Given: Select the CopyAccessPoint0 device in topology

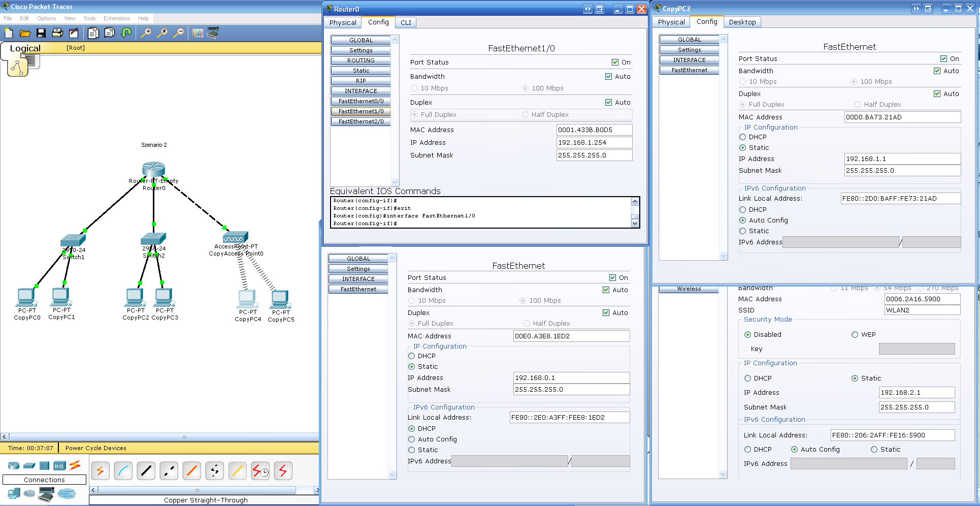Looking at the screenshot, I should click(235, 237).
